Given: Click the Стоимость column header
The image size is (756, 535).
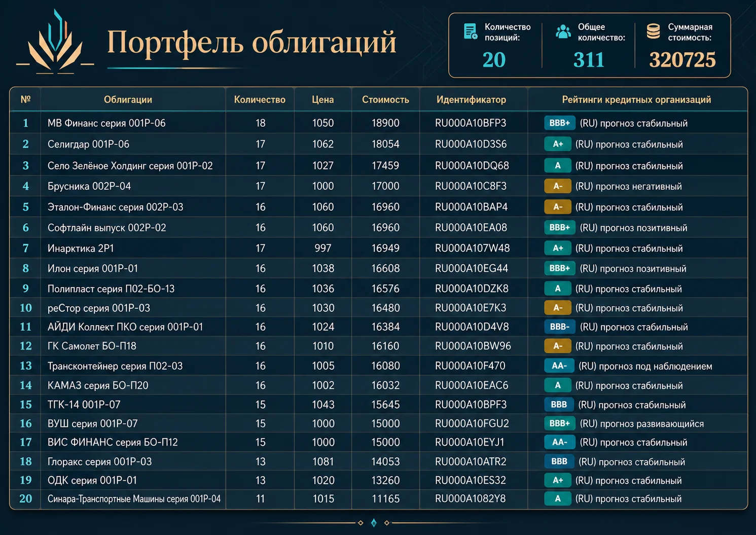Looking at the screenshot, I should (x=385, y=99).
